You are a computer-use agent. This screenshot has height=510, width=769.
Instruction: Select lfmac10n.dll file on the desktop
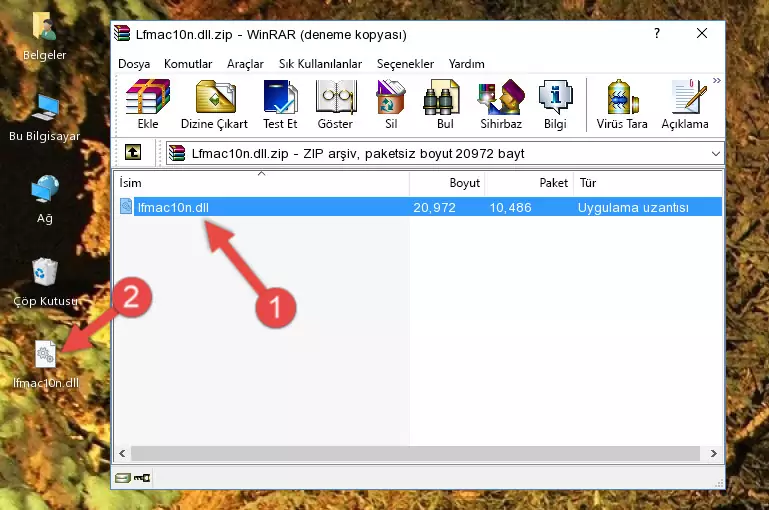click(x=46, y=365)
